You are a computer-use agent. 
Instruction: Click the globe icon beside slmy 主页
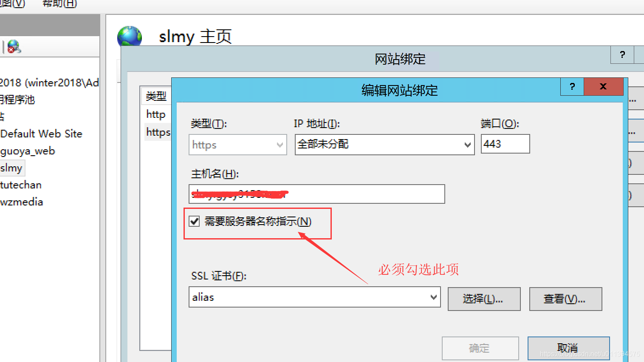click(x=130, y=36)
